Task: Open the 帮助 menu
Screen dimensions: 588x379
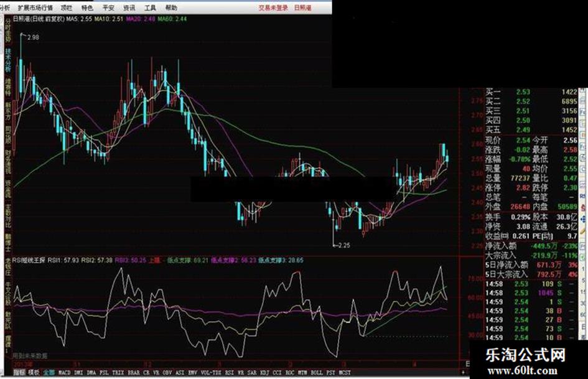Action: (171, 7)
